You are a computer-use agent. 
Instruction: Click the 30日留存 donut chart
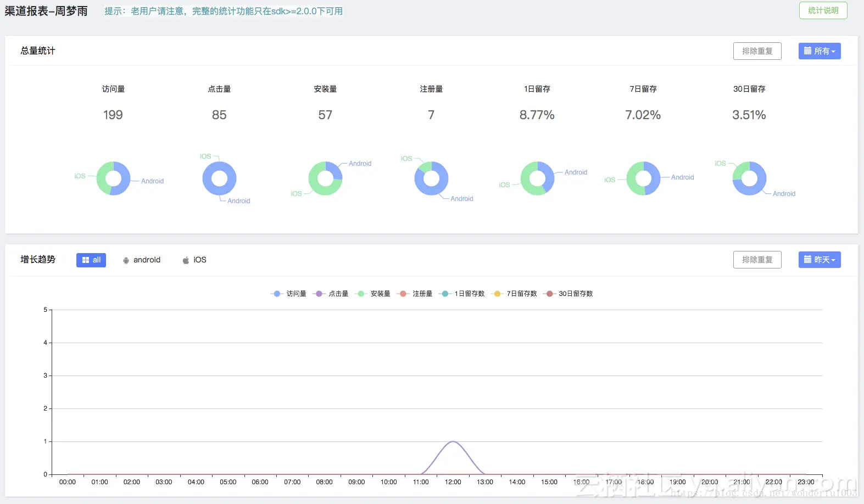point(749,178)
